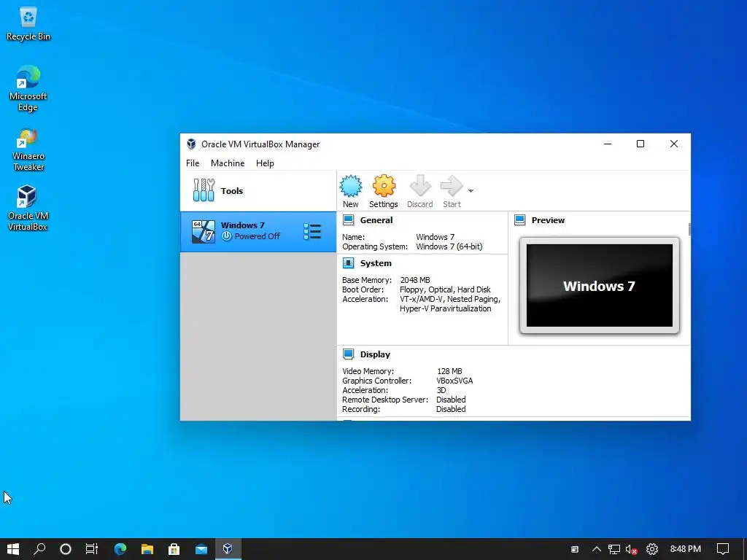This screenshot has width=747, height=560.
Task: Click the Preview section header
Action: tap(548, 220)
